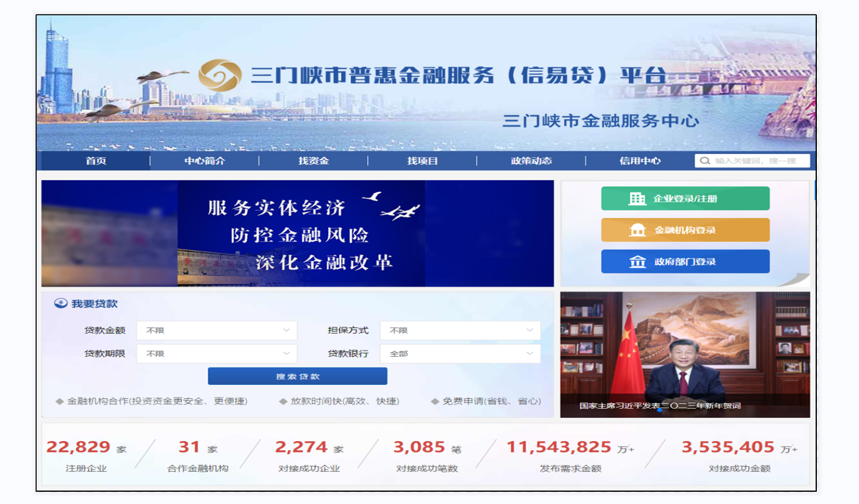Click the government building icon on blue button
This screenshot has width=859, height=504.
pyautogui.click(x=637, y=262)
